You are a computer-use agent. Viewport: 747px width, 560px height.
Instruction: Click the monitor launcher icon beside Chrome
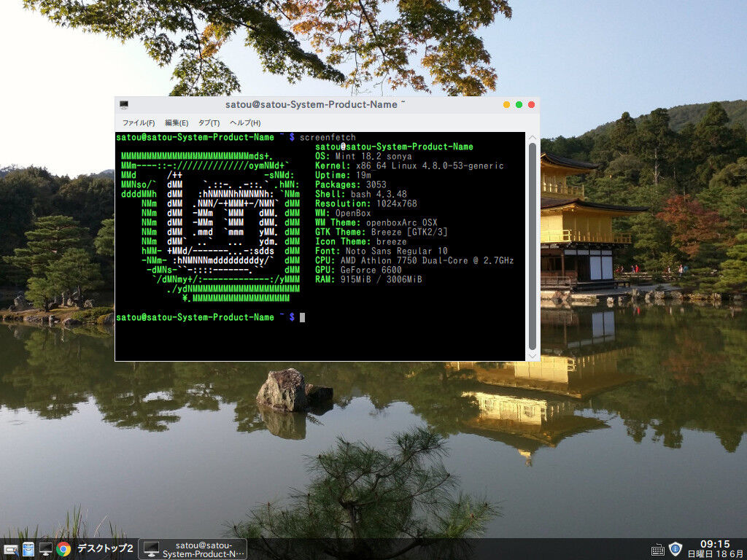coord(46,549)
